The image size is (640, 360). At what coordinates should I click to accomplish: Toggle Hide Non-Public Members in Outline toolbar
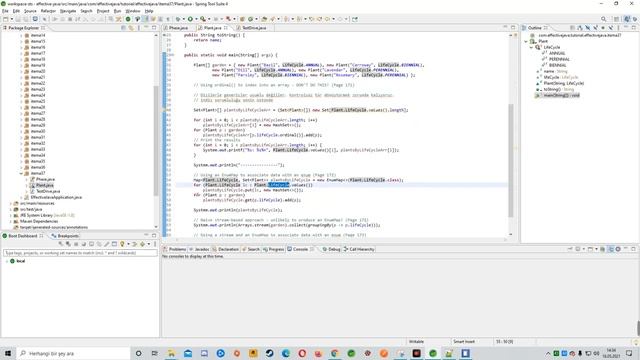[x=603, y=28]
